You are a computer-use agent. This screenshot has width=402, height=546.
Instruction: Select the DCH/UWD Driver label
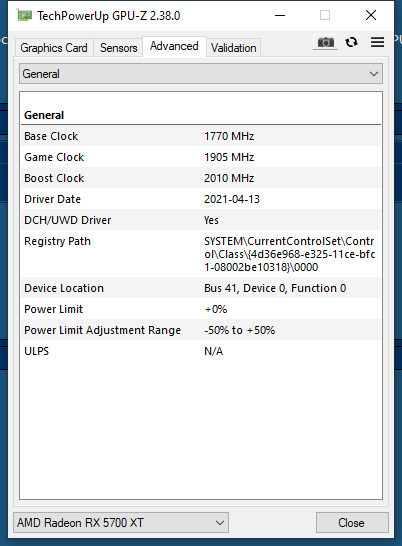(x=68, y=220)
